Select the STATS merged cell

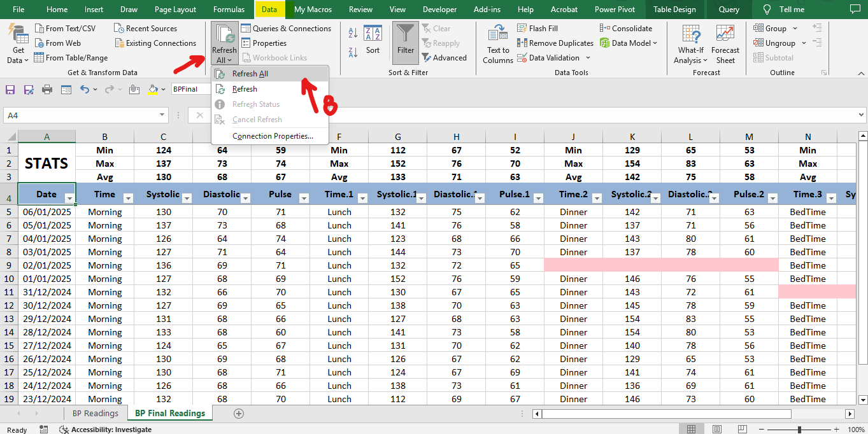[46, 164]
